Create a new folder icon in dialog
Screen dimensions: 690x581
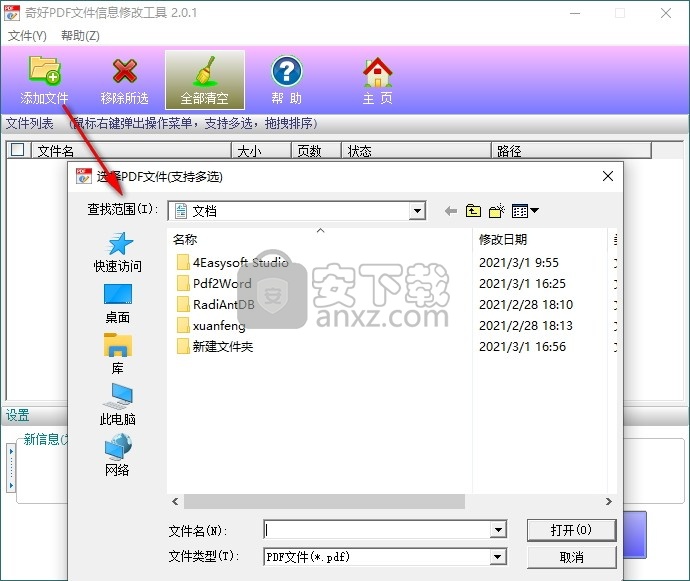tap(497, 211)
